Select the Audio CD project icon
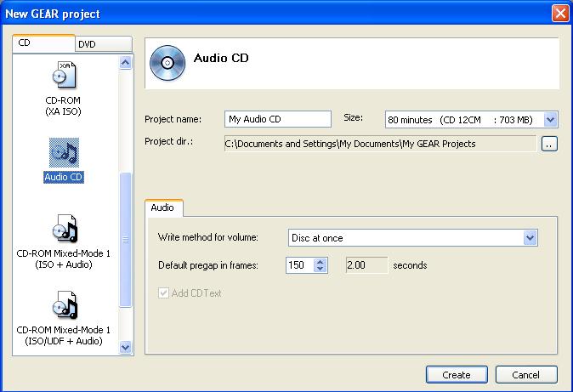 pos(65,153)
